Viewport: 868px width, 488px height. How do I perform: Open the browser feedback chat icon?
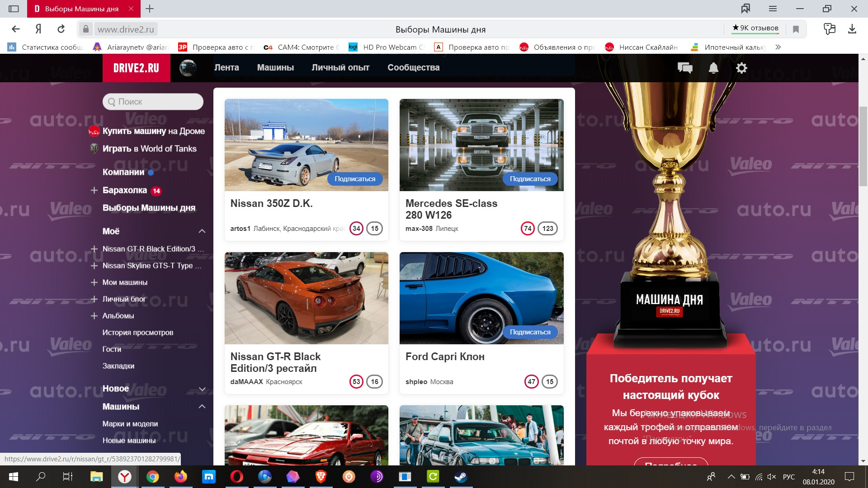tap(830, 29)
